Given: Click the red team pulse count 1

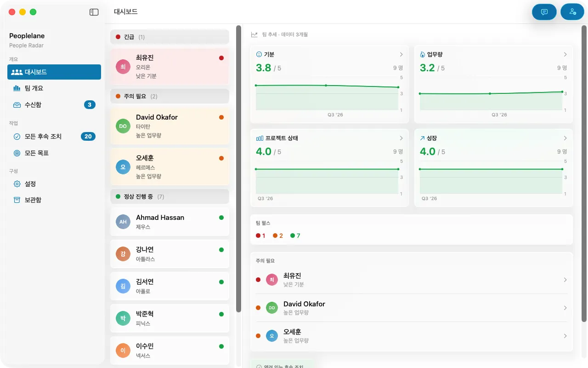Looking at the screenshot, I should pyautogui.click(x=261, y=236).
